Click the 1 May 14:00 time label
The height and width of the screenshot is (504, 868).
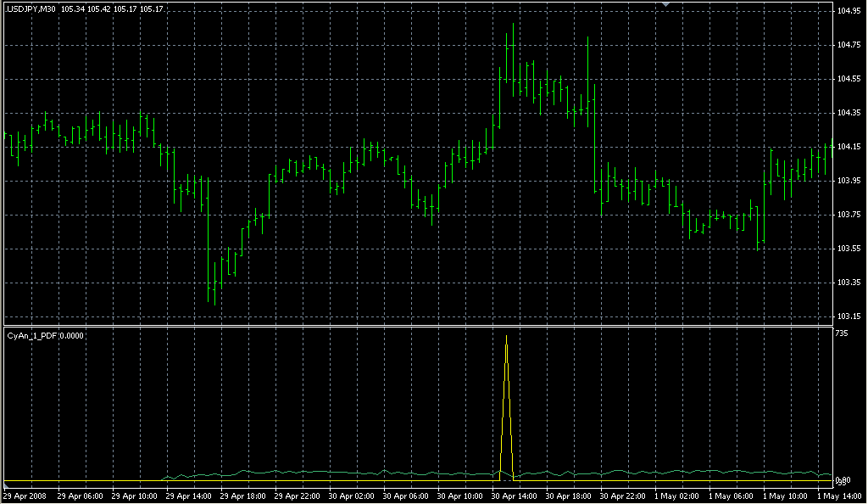pyautogui.click(x=837, y=496)
